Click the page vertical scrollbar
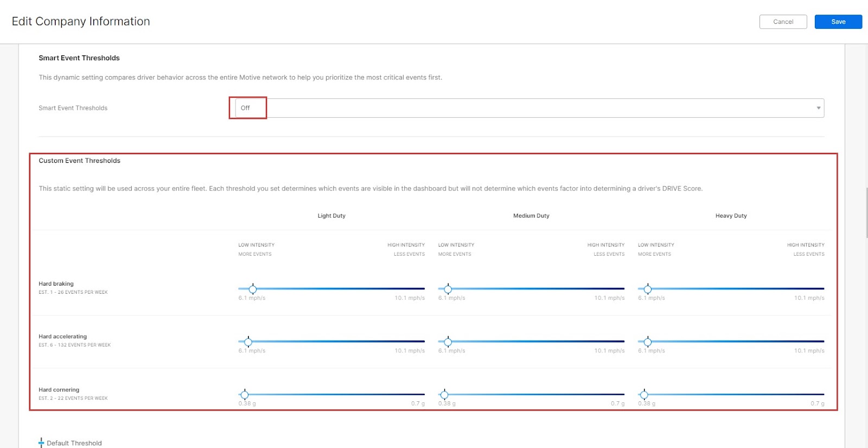The width and height of the screenshot is (868, 448). pyautogui.click(x=866, y=212)
